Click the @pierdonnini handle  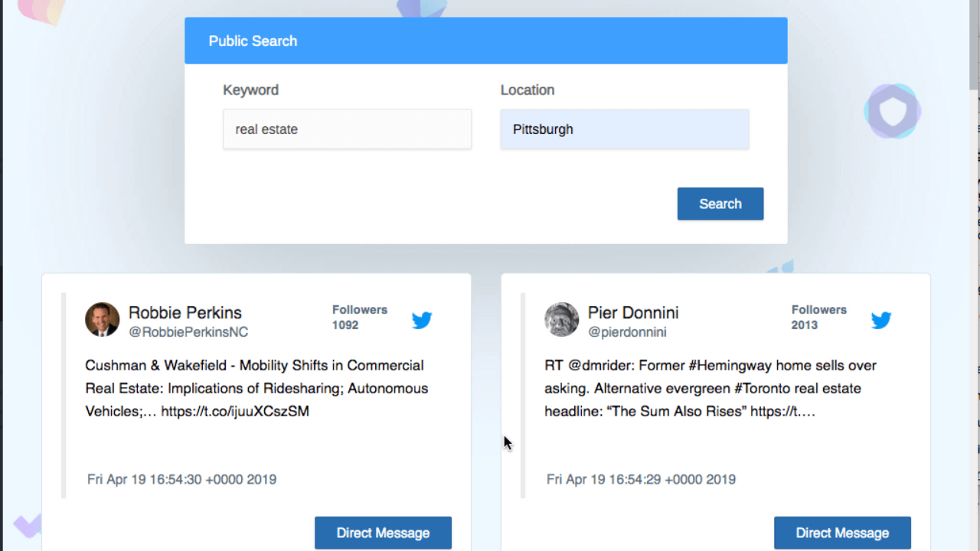[x=627, y=332]
